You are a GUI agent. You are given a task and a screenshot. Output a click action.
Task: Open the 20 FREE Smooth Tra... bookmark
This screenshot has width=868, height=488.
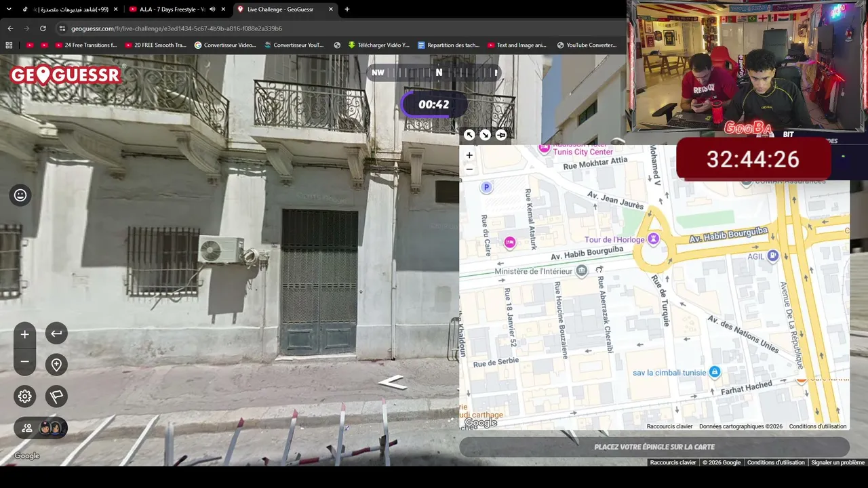(x=155, y=45)
